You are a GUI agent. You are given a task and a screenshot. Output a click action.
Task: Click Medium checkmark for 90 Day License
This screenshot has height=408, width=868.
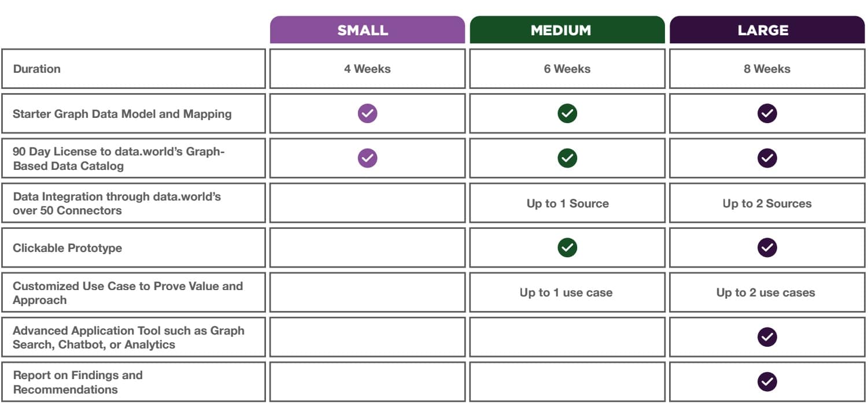click(567, 158)
